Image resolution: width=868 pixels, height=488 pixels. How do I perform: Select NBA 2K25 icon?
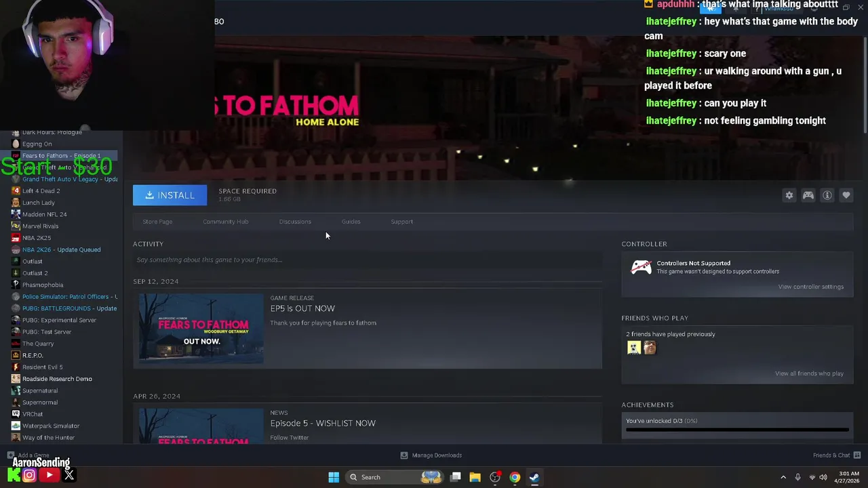click(16, 238)
